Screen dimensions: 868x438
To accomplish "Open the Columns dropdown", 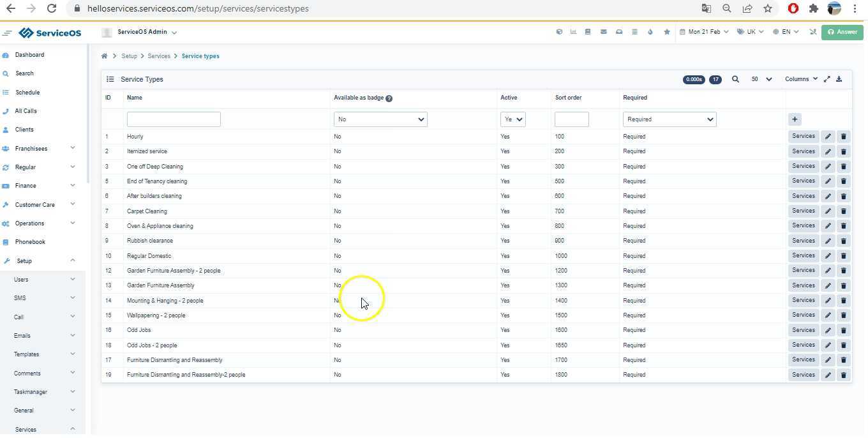I will (x=801, y=79).
